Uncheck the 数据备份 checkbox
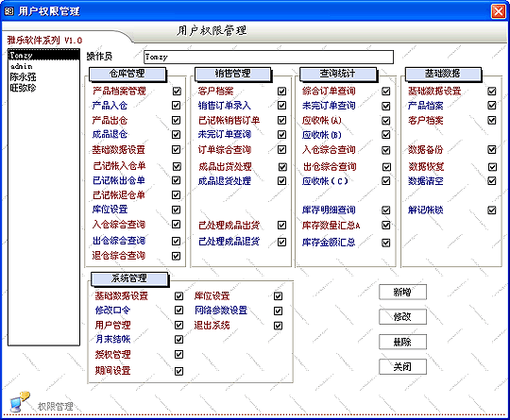This screenshot has height=420, width=510. point(492,149)
